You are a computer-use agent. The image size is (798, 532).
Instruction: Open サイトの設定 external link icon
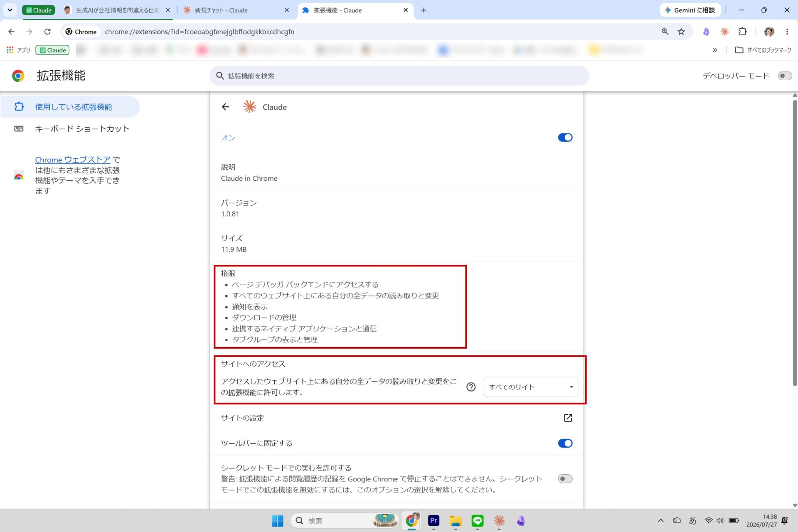click(x=568, y=418)
